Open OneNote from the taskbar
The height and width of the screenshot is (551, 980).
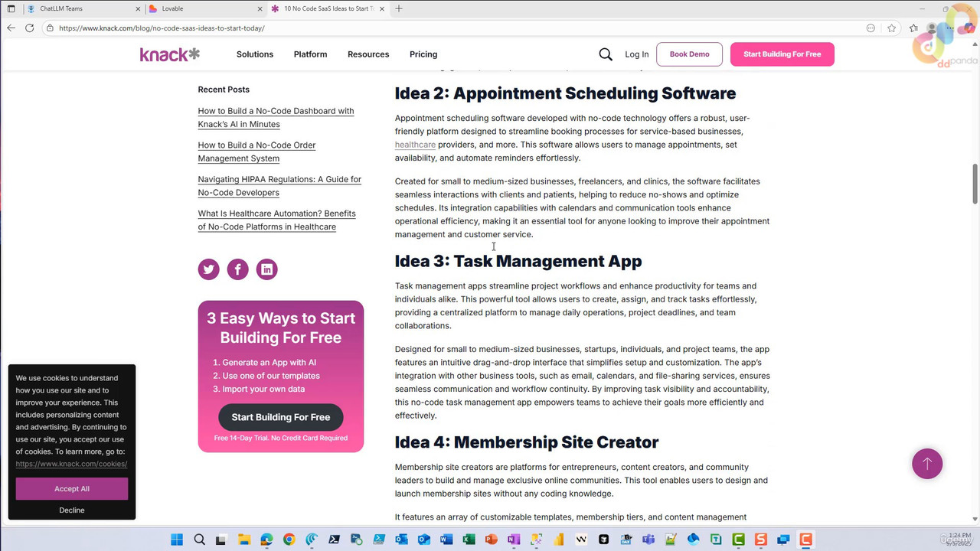pos(513,540)
